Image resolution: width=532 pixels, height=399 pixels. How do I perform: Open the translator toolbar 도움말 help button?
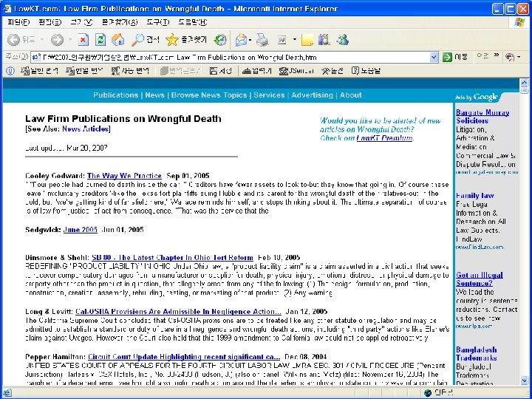[366, 71]
